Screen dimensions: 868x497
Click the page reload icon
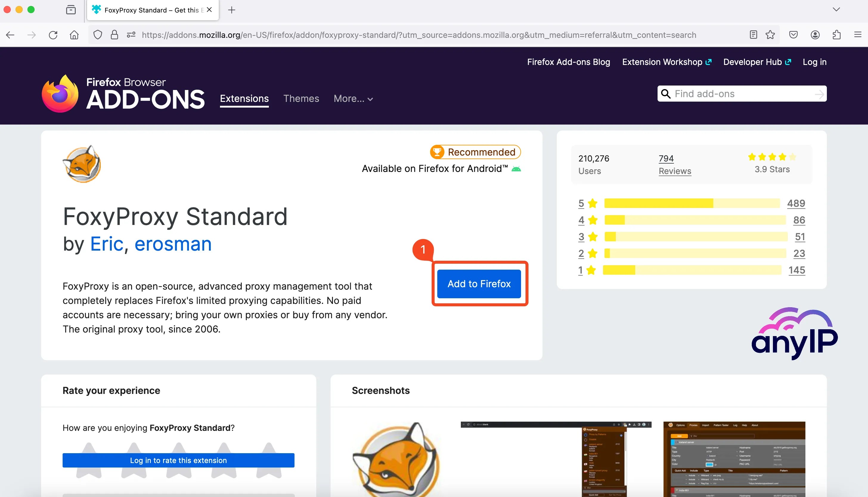[53, 35]
